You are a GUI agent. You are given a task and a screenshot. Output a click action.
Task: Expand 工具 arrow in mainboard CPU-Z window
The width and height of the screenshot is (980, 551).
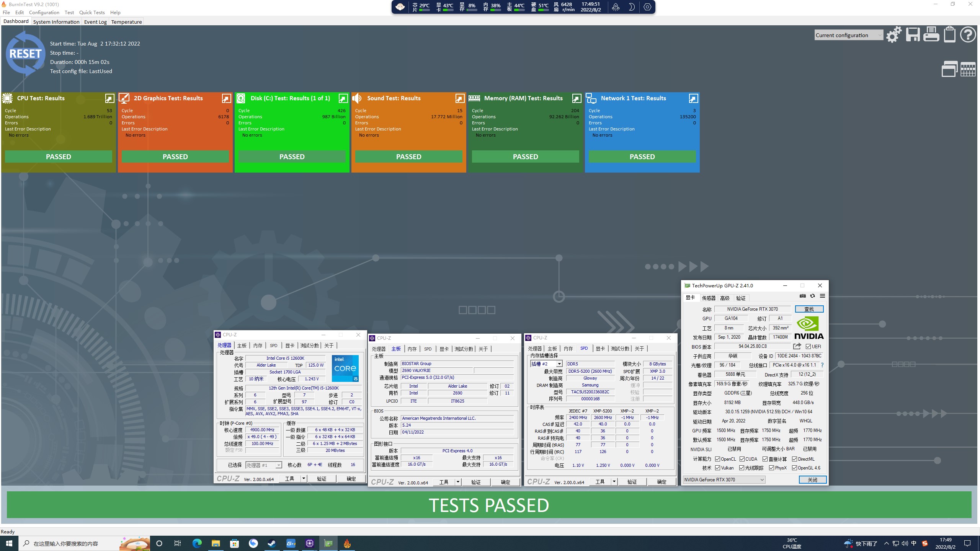coord(458,482)
